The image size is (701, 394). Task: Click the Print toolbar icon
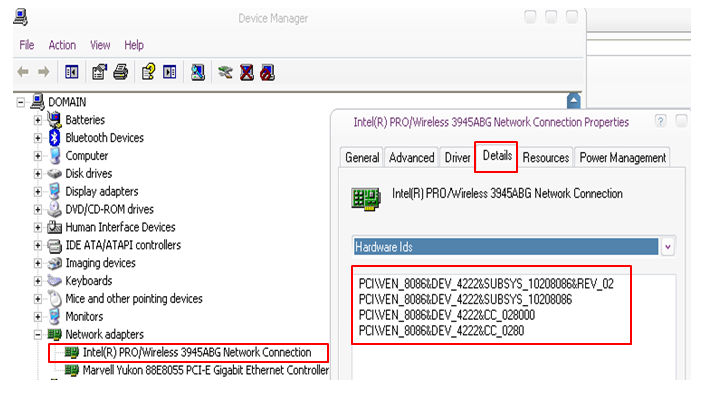click(120, 72)
